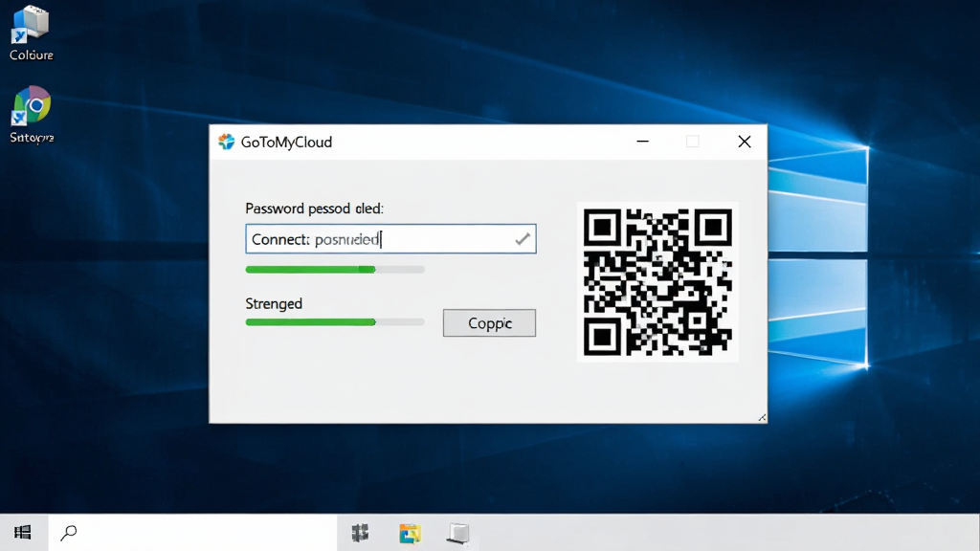980x551 pixels.
Task: Click the progress bar under password field
Action: (x=335, y=269)
